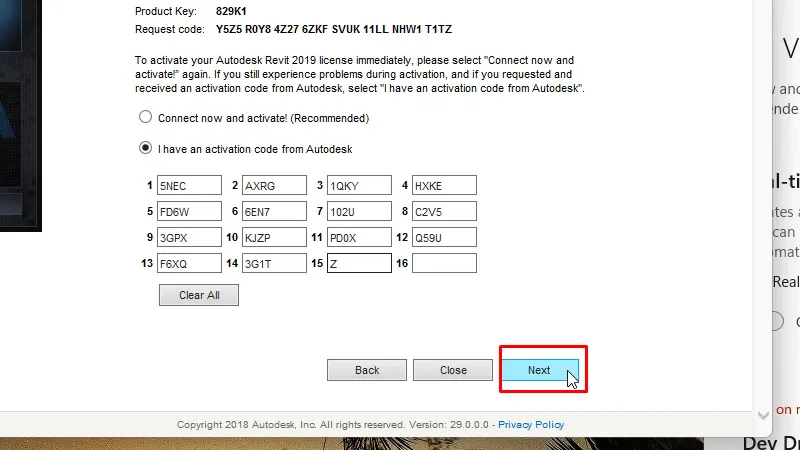
Task: Click the empty activation code field 16
Action: [444, 264]
